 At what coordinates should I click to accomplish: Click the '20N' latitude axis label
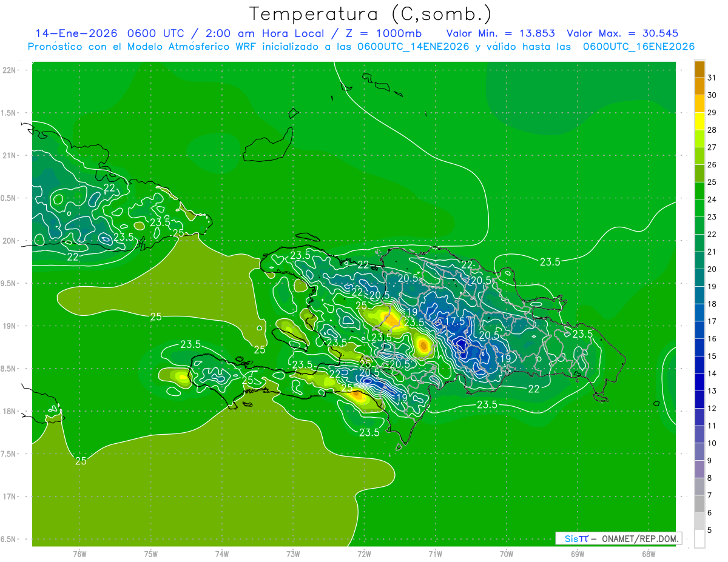click(x=10, y=241)
